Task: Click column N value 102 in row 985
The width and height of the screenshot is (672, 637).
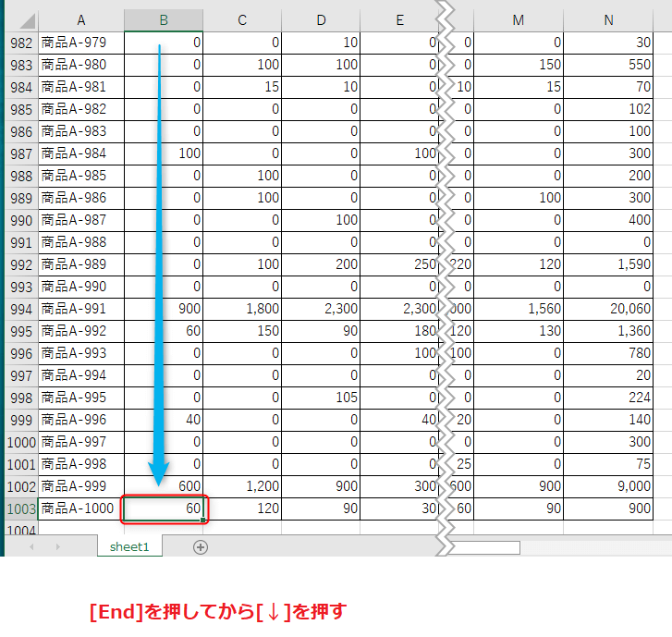Action: click(x=608, y=109)
